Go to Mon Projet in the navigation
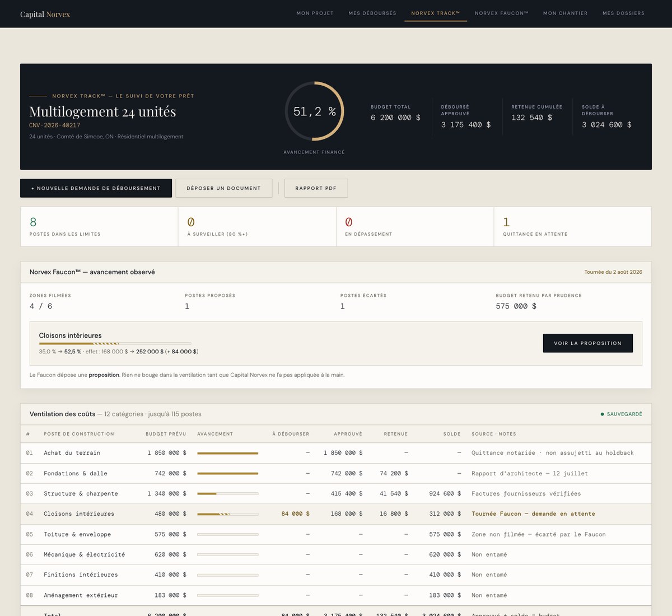 pyautogui.click(x=315, y=13)
